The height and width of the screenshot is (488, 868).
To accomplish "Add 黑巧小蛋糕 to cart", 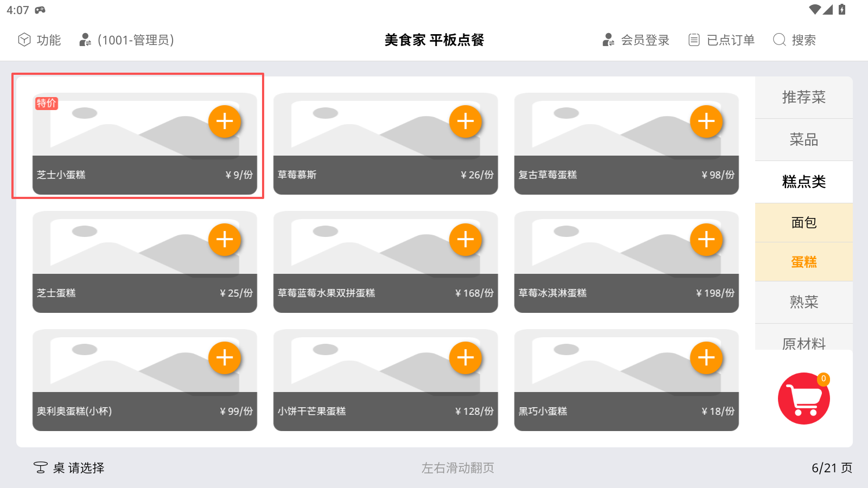I will 706,357.
